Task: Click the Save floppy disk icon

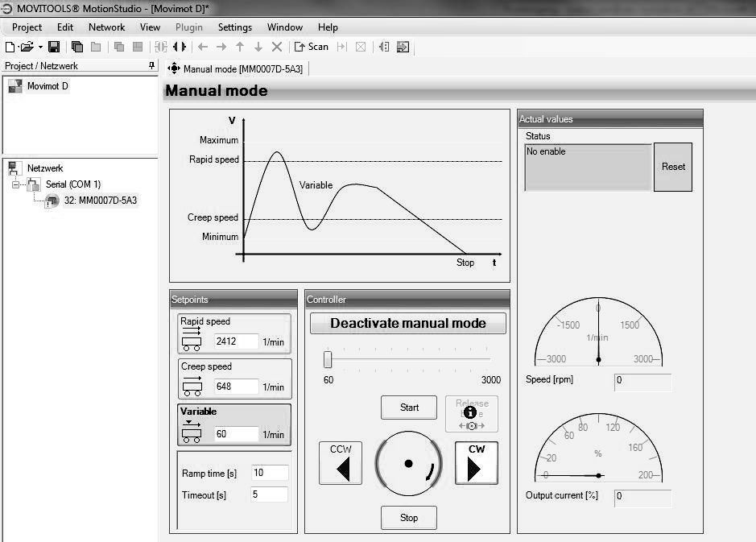Action: click(54, 47)
